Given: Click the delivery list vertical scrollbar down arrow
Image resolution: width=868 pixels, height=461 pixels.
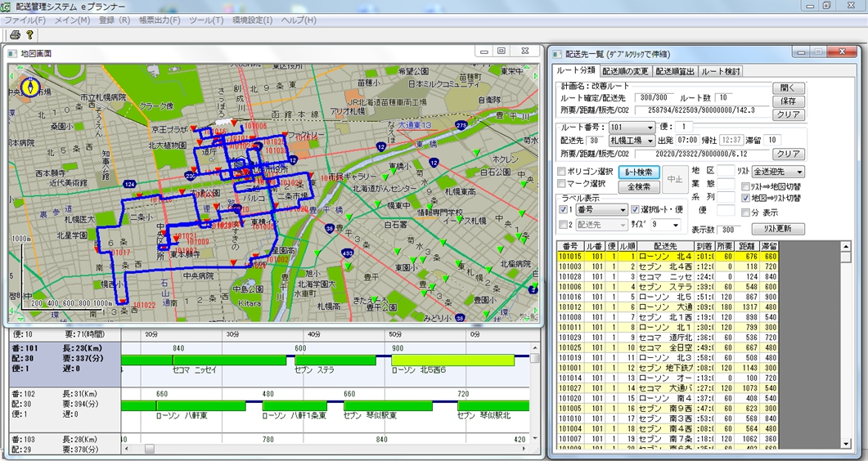Looking at the screenshot, I should coord(845,443).
